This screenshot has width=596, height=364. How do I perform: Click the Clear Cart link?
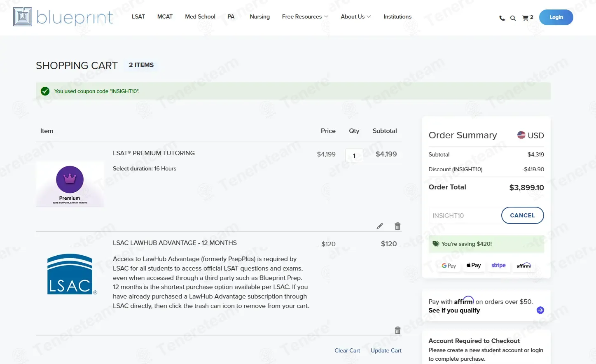[x=347, y=350]
